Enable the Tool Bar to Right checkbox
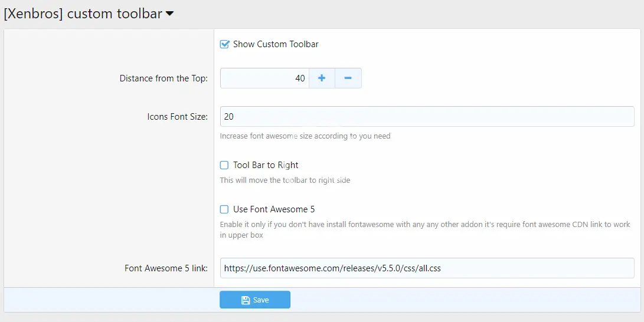 pyautogui.click(x=224, y=165)
